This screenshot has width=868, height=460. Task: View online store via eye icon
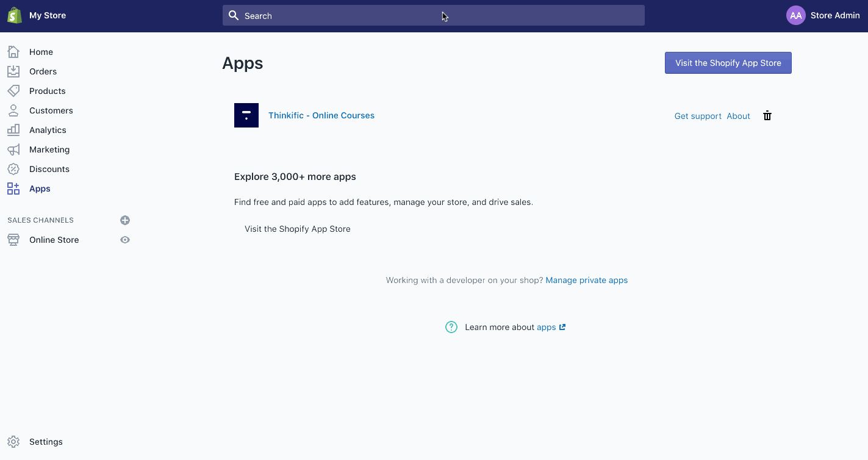(x=125, y=240)
